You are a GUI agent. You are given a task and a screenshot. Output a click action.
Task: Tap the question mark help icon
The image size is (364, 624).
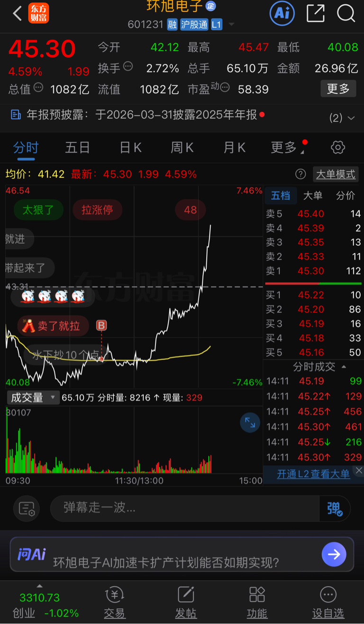300,174
